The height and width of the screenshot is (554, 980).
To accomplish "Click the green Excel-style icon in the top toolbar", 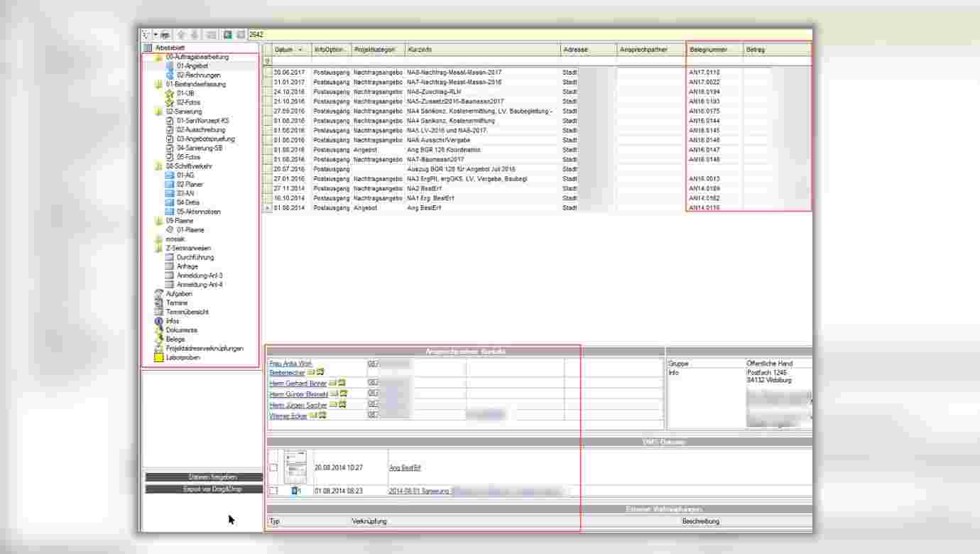I will coord(227,34).
